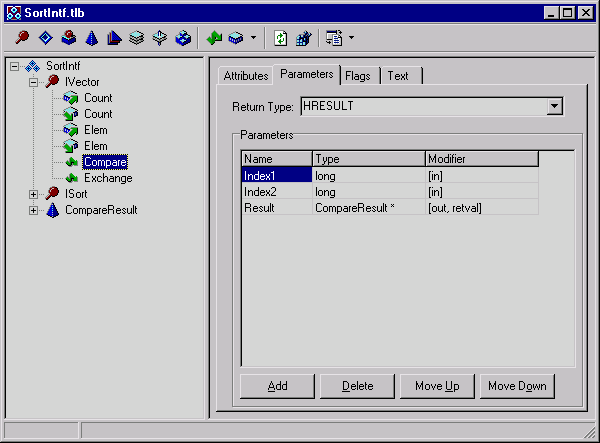Click the New CoClass toolbar icon
This screenshot has height=443, width=600.
[x=68, y=39]
